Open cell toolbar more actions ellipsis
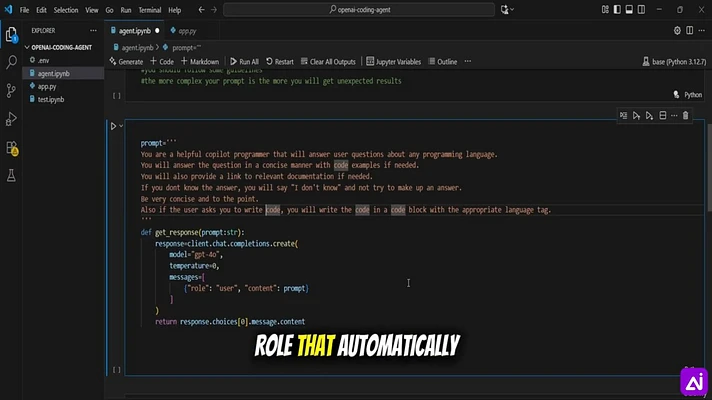The width and height of the screenshot is (712, 400). click(x=674, y=116)
